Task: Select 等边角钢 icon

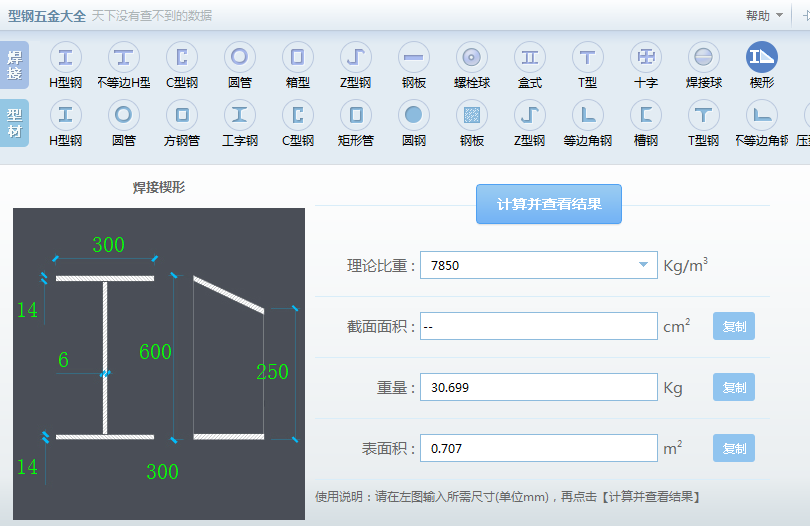Action: 588,115
